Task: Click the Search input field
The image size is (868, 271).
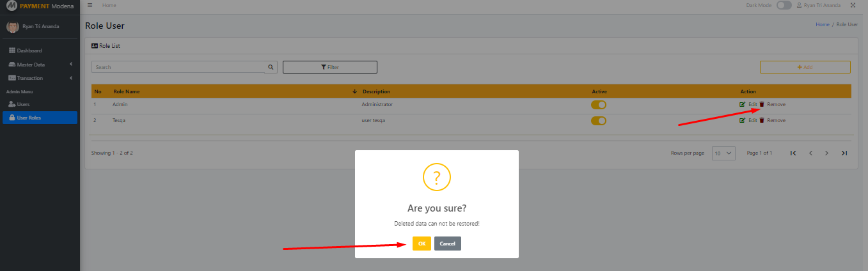Action: coord(178,67)
